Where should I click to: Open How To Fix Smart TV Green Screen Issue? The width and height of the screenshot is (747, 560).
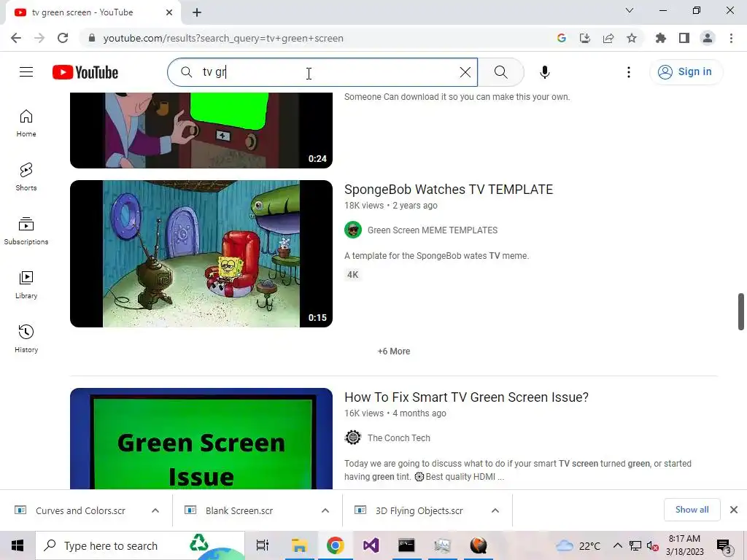tap(466, 397)
